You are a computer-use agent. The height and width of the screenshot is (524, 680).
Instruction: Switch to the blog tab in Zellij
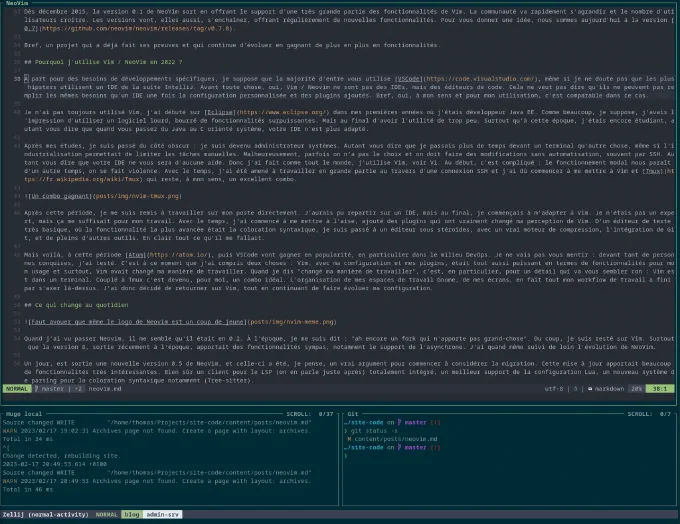coord(131,514)
